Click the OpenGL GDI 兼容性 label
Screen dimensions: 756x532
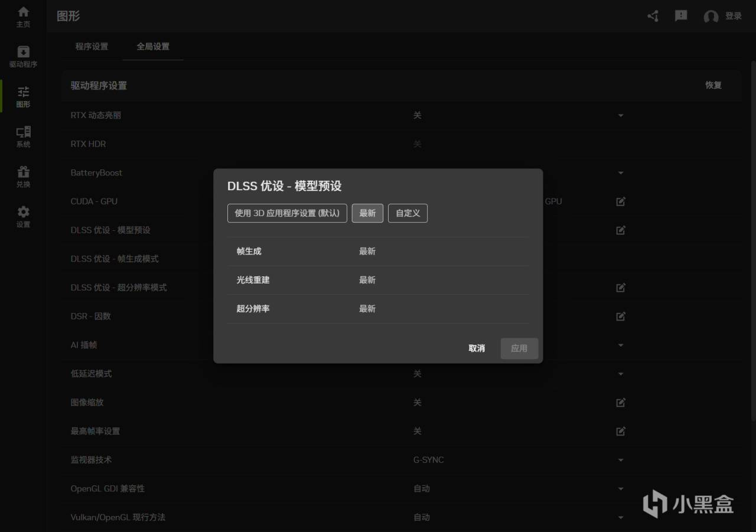pyautogui.click(x=107, y=489)
